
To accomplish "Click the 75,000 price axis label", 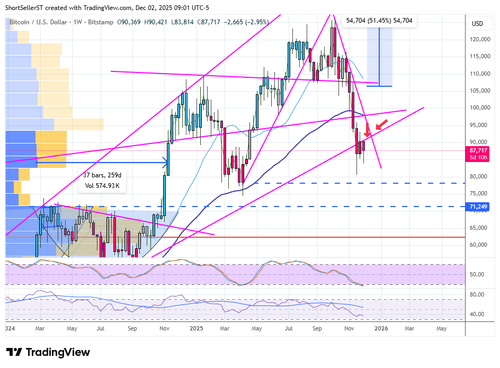I will (x=479, y=193).
